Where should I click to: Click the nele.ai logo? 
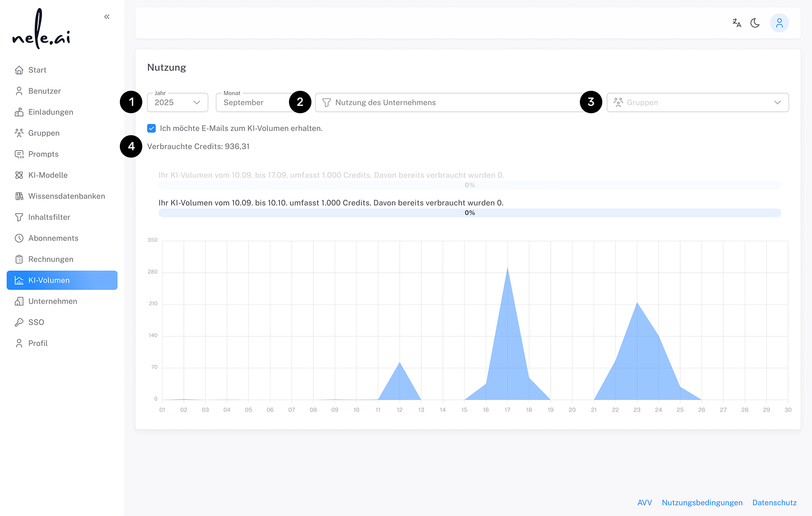[41, 30]
